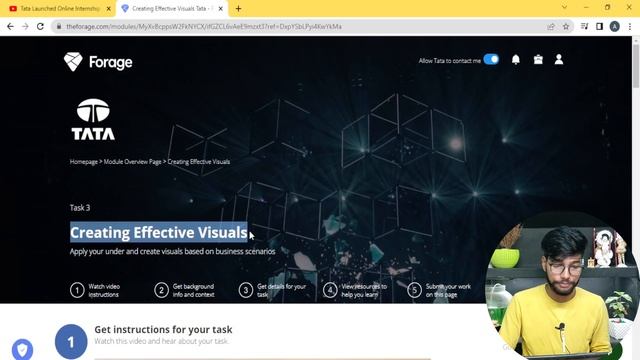Go forward in browser history
The image size is (640, 360).
click(25, 27)
